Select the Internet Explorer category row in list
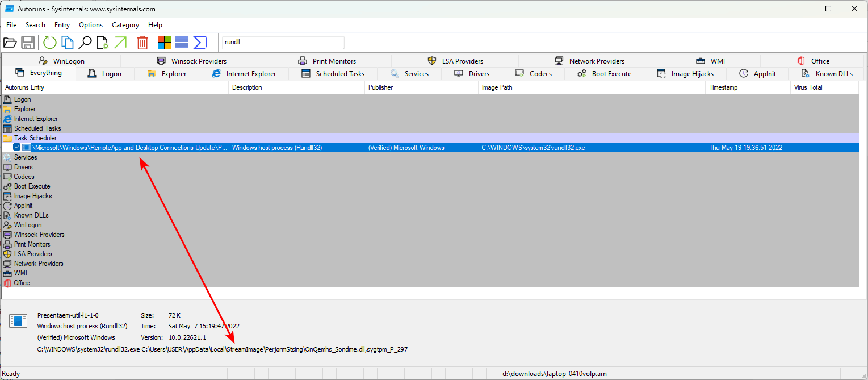 [x=430, y=119]
